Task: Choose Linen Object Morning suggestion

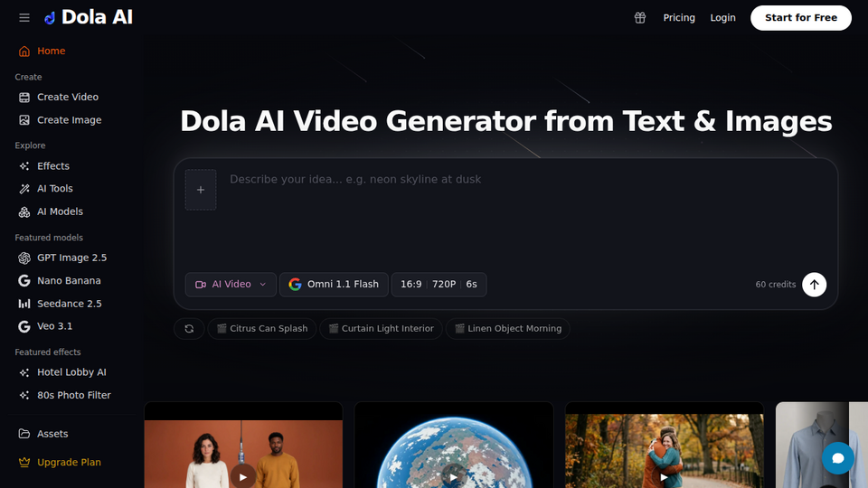Action: (x=507, y=329)
